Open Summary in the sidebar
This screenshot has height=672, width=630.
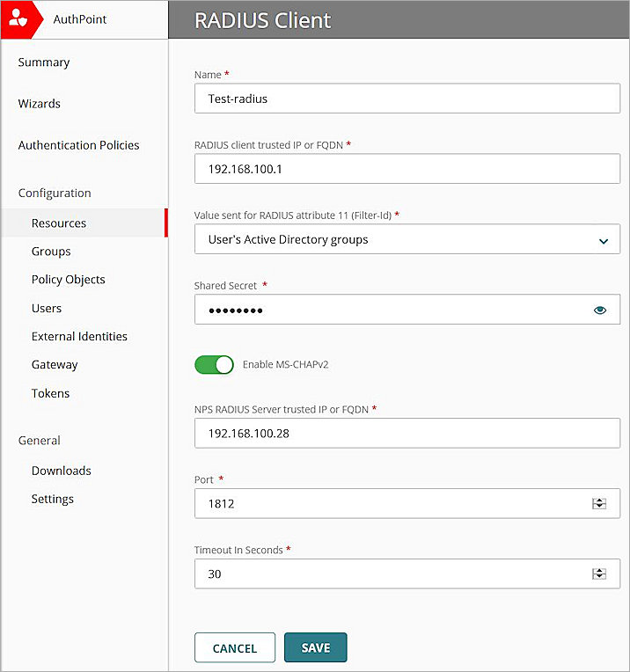click(x=44, y=62)
